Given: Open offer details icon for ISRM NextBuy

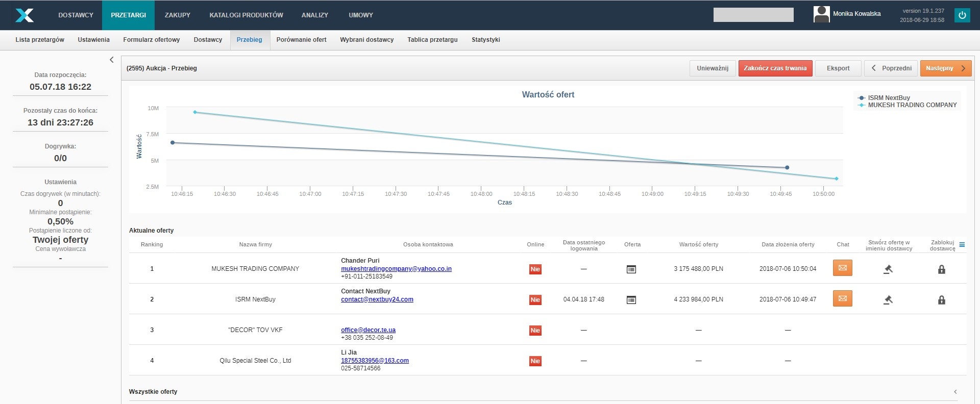Looking at the screenshot, I should click(x=631, y=300).
